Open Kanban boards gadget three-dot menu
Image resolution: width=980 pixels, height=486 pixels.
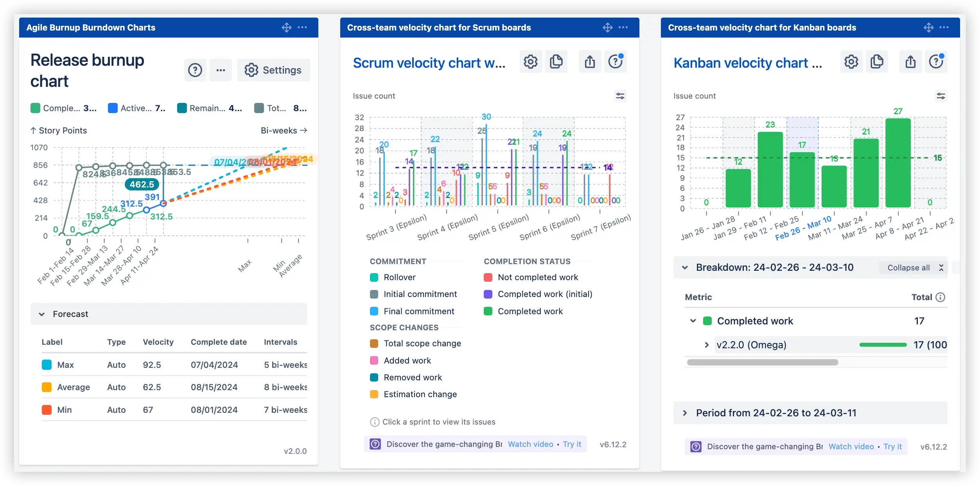pos(944,27)
